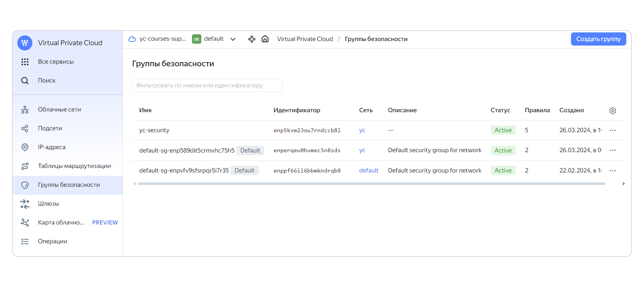Click identifier enp5kvm23ou7rndccb8l
This screenshot has height=287, width=644.
307,130
